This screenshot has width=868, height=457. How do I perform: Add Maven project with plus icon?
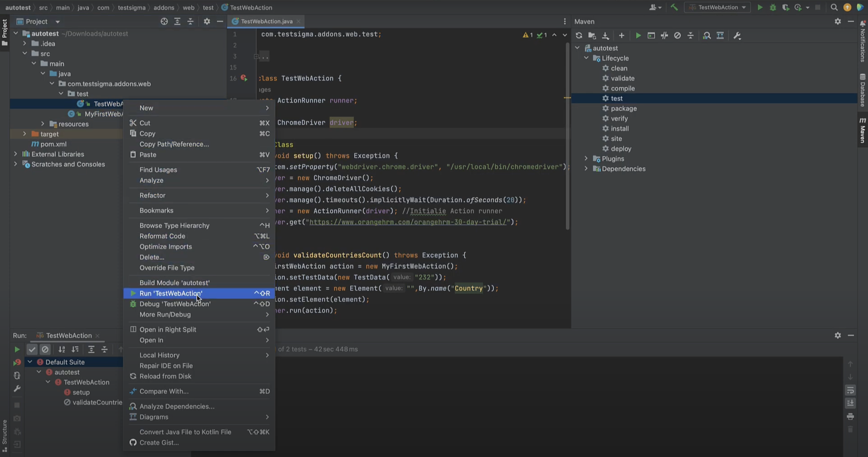(621, 36)
